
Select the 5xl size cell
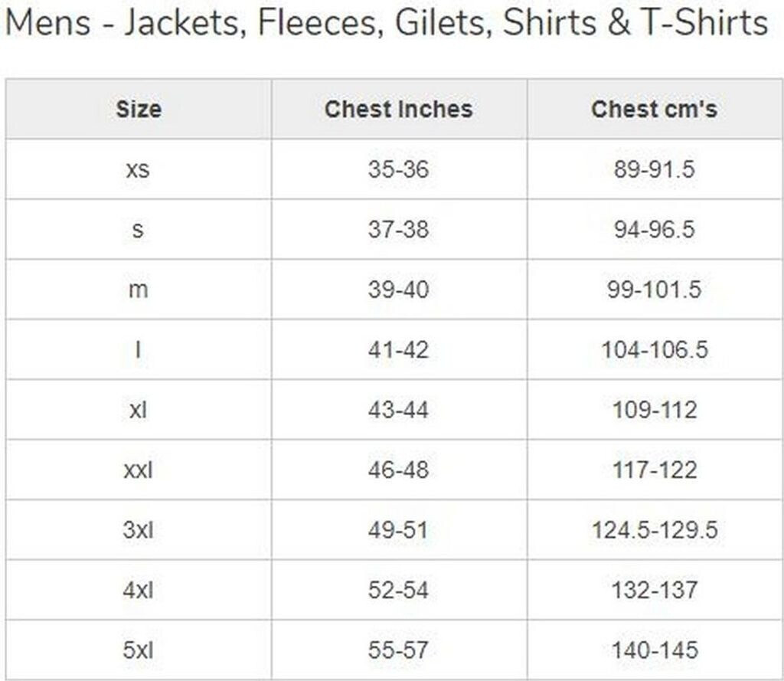coord(139,650)
